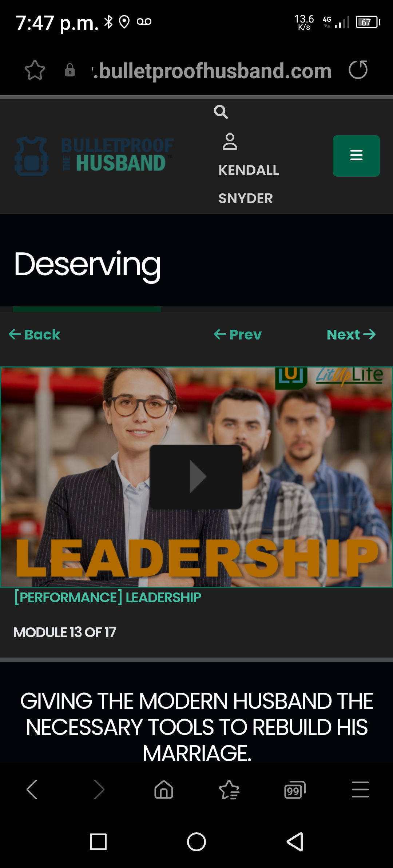Viewport: 393px width, 868px height.
Task: Open the Kendall Snyder account icon
Action: point(230,142)
